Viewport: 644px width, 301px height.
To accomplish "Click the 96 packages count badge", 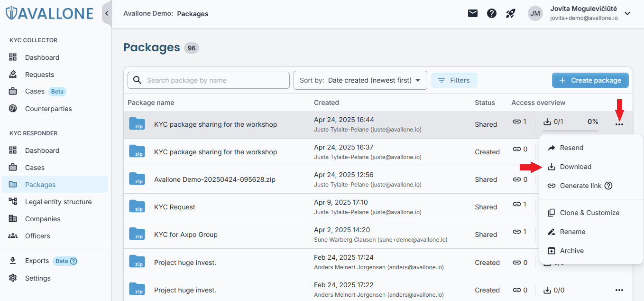I will tap(192, 48).
